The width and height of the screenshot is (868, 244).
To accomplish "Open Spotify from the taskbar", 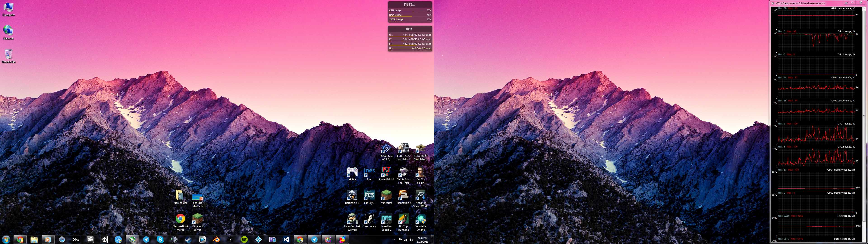I will tap(244, 240).
